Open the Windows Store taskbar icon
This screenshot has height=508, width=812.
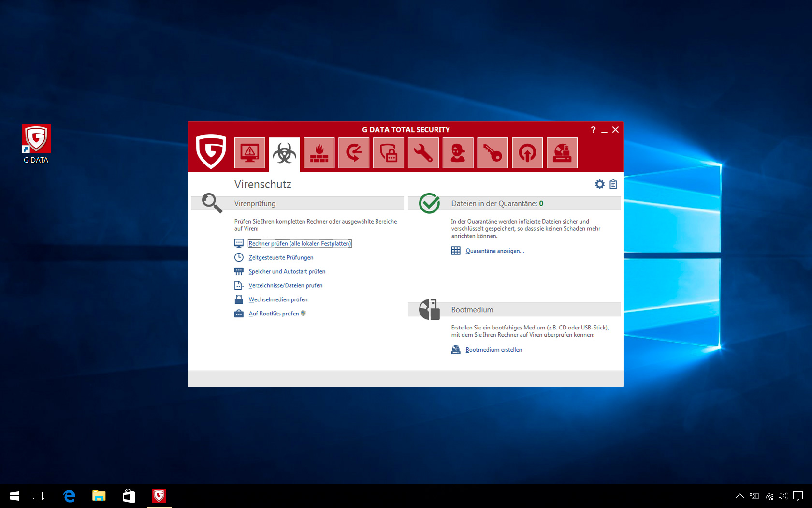129,496
